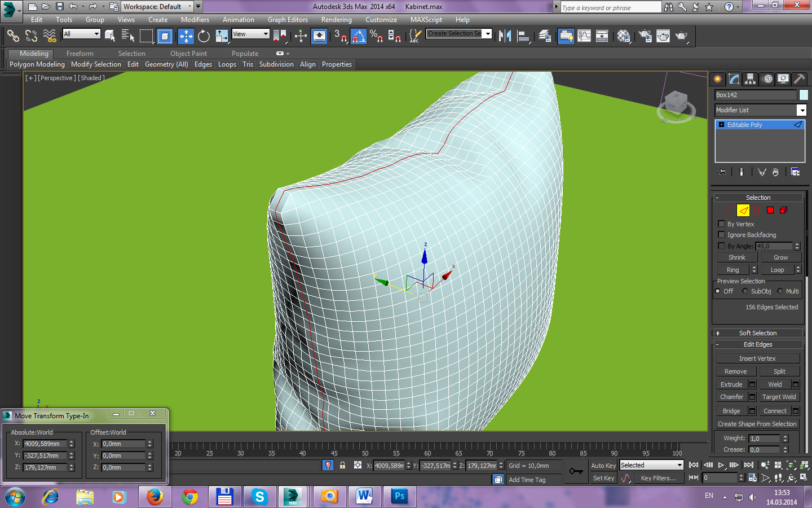This screenshot has width=812, height=508.
Task: Click Create Shape From Selection button
Action: (x=757, y=424)
